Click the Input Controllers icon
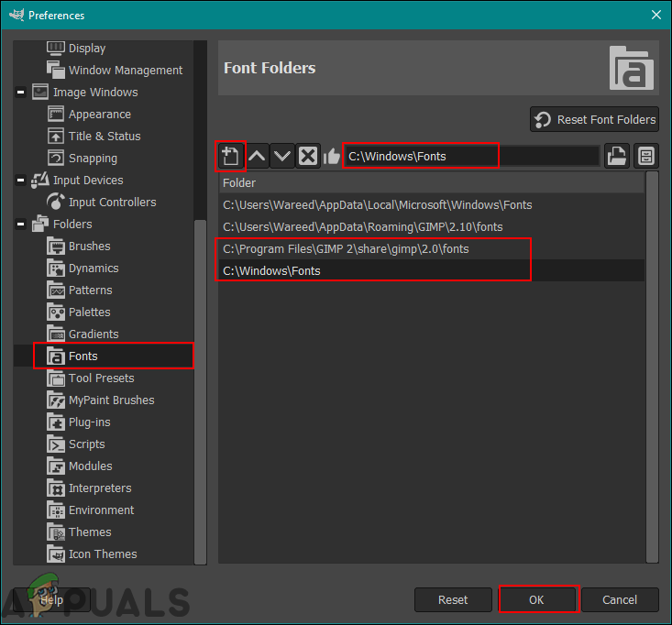The width and height of the screenshot is (672, 625). (x=56, y=203)
